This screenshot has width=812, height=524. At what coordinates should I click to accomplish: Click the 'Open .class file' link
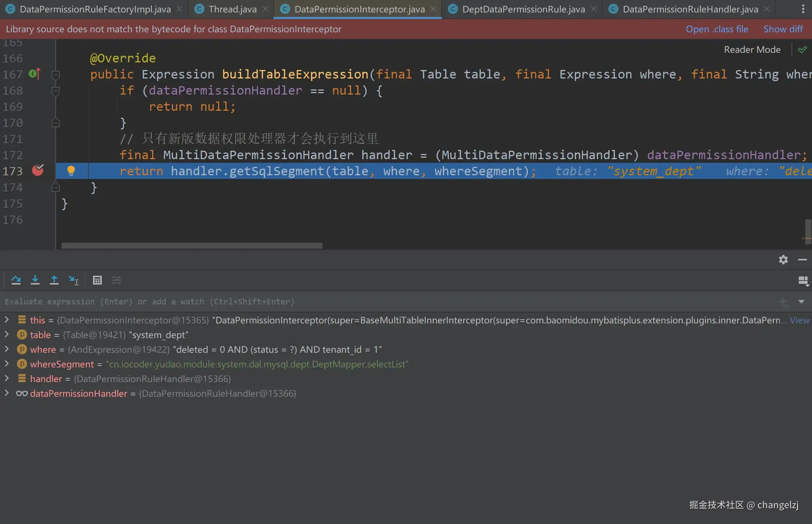[717, 29]
